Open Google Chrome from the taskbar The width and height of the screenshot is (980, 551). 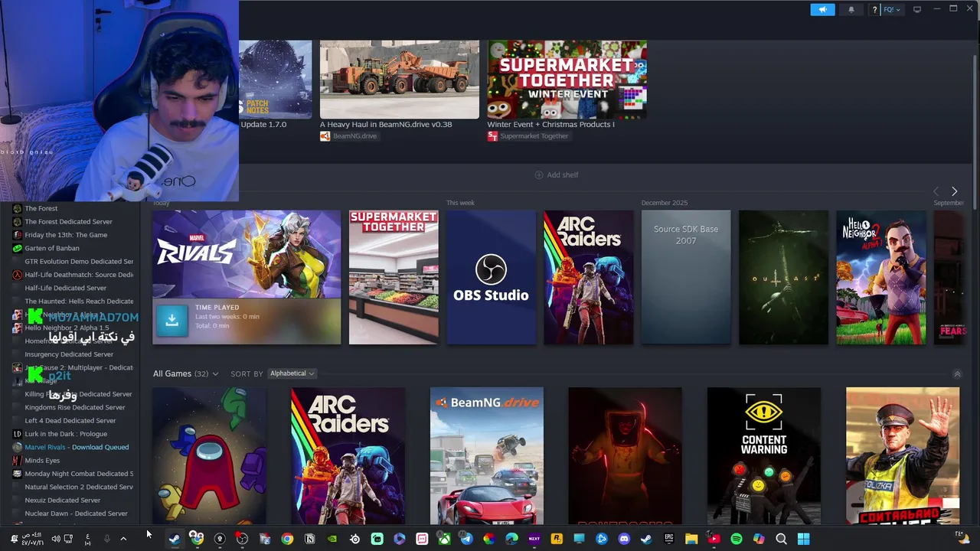point(287,539)
